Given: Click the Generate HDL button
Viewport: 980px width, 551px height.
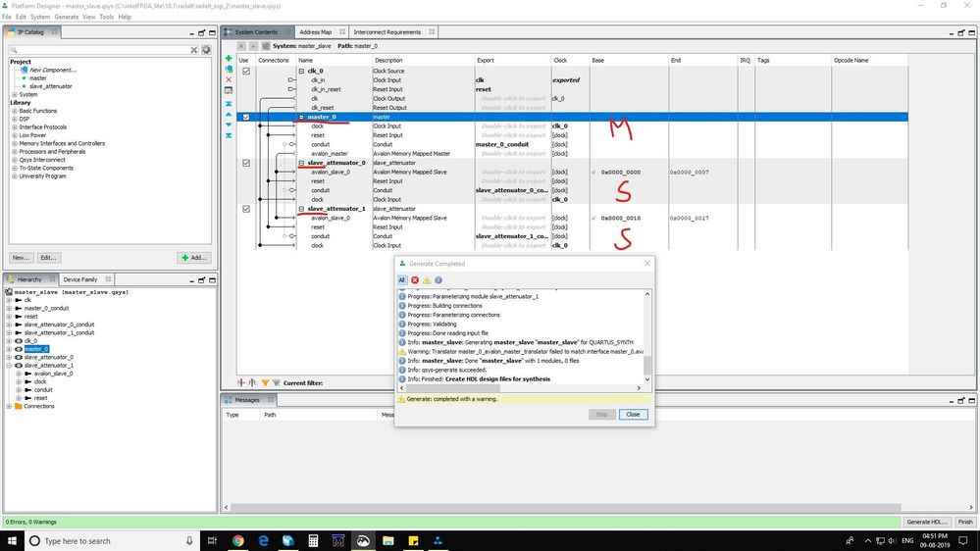Looking at the screenshot, I should point(925,522).
